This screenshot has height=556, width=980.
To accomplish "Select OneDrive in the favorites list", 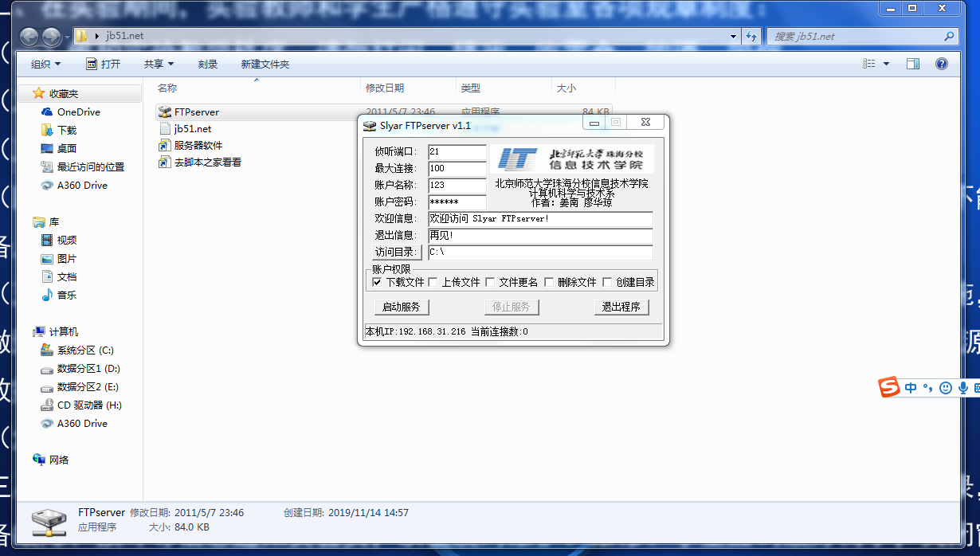I will click(78, 112).
